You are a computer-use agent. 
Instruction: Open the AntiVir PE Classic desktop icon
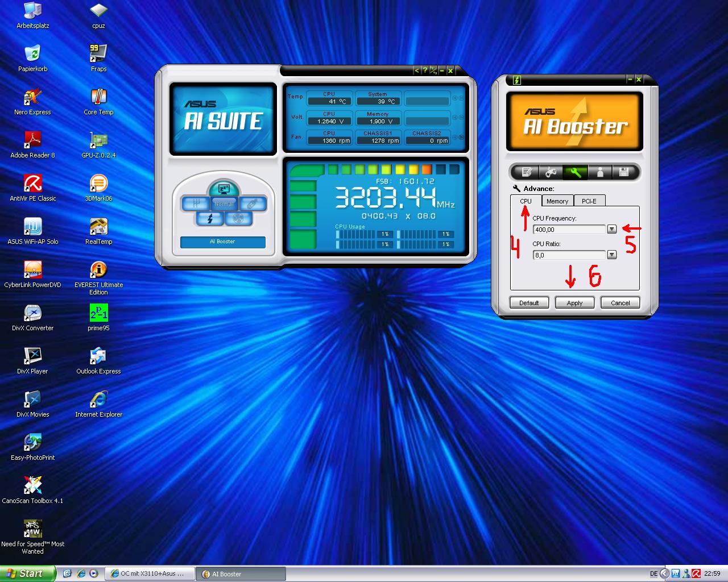tap(33, 189)
